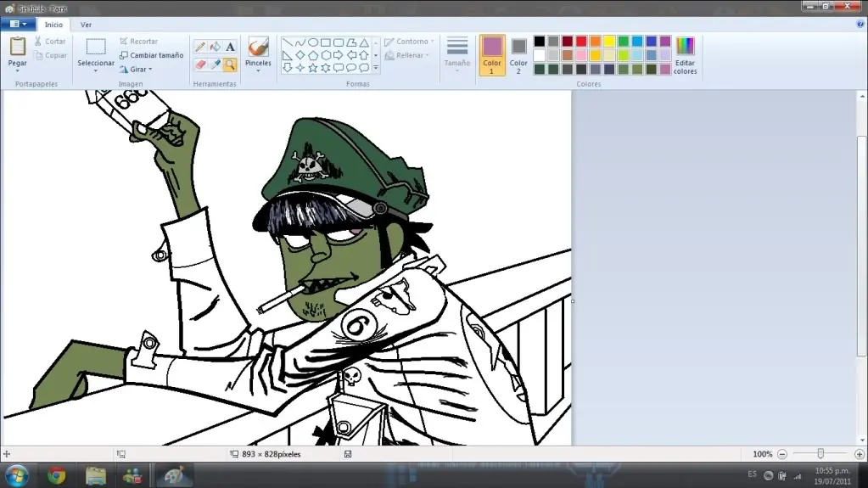This screenshot has height=488, width=868.
Task: Choose the down arrow shape
Action: point(288,68)
